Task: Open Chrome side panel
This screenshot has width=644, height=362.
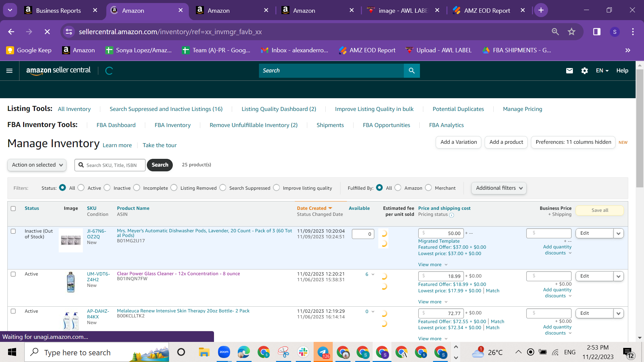Action: point(597,32)
